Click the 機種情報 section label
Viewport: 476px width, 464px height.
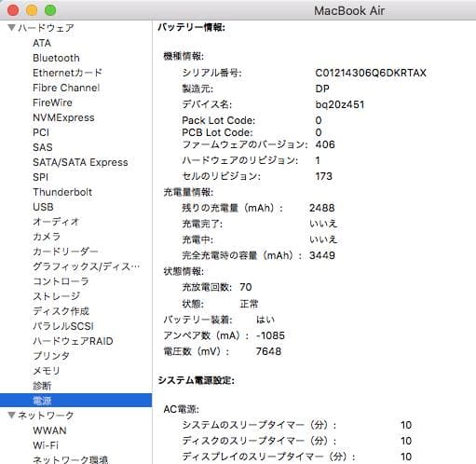click(x=184, y=56)
